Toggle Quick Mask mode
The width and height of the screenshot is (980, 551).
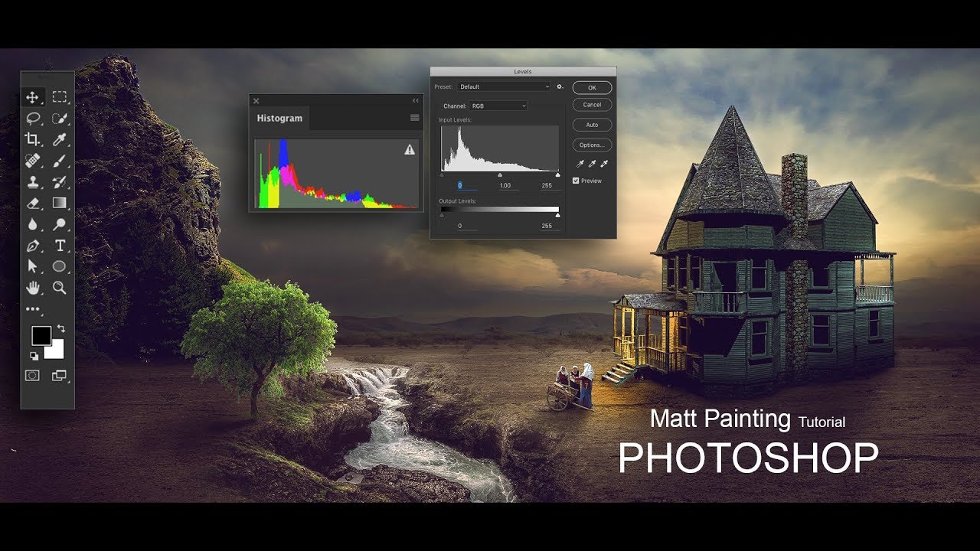coord(33,376)
